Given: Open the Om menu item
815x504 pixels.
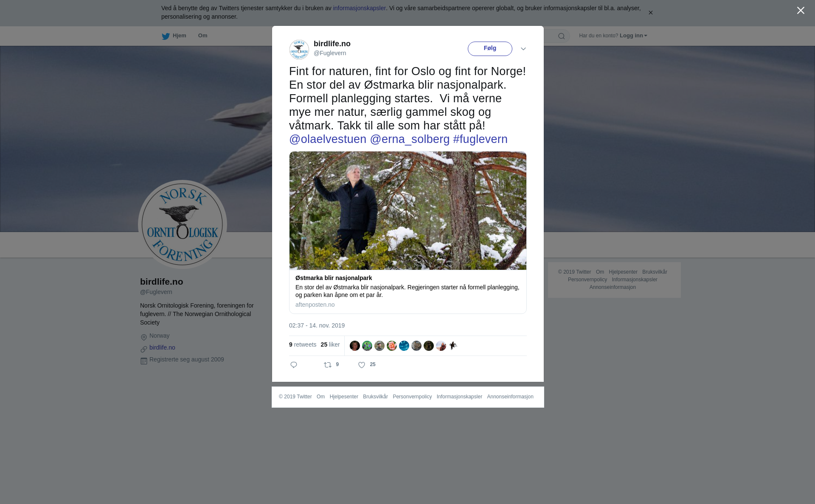Looking at the screenshot, I should [x=202, y=36].
